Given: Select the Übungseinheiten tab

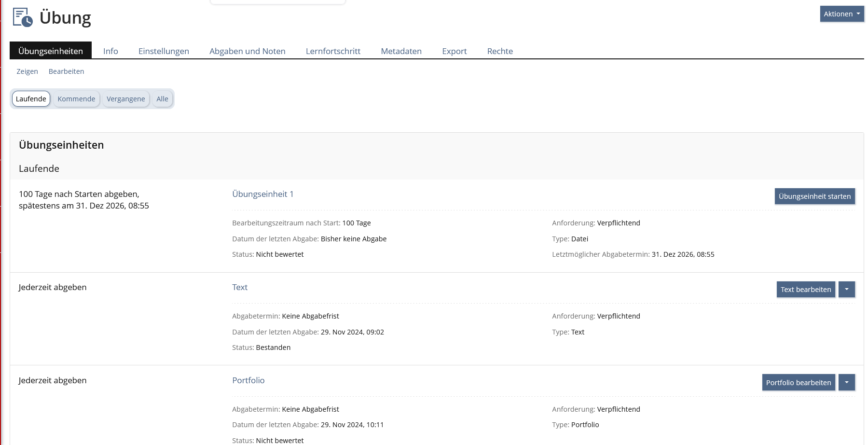Looking at the screenshot, I should [51, 51].
